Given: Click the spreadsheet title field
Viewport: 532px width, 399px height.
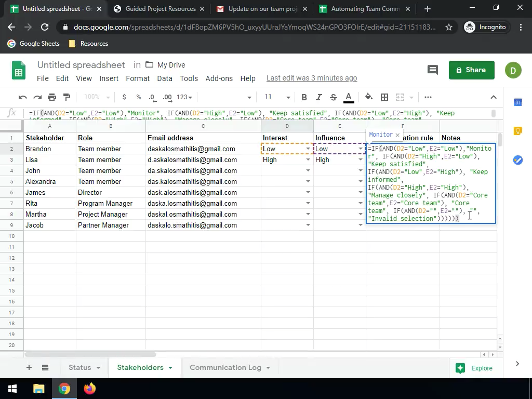Looking at the screenshot, I should point(81,65).
